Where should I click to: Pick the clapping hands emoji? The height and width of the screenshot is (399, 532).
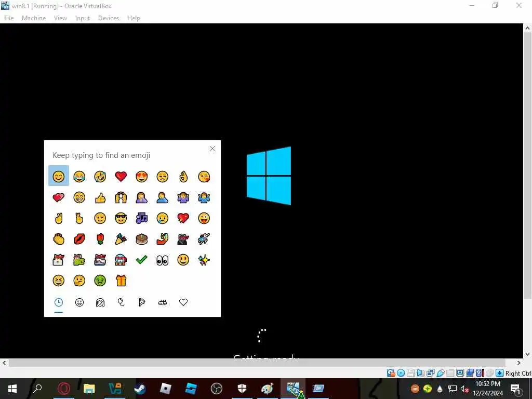(58, 239)
